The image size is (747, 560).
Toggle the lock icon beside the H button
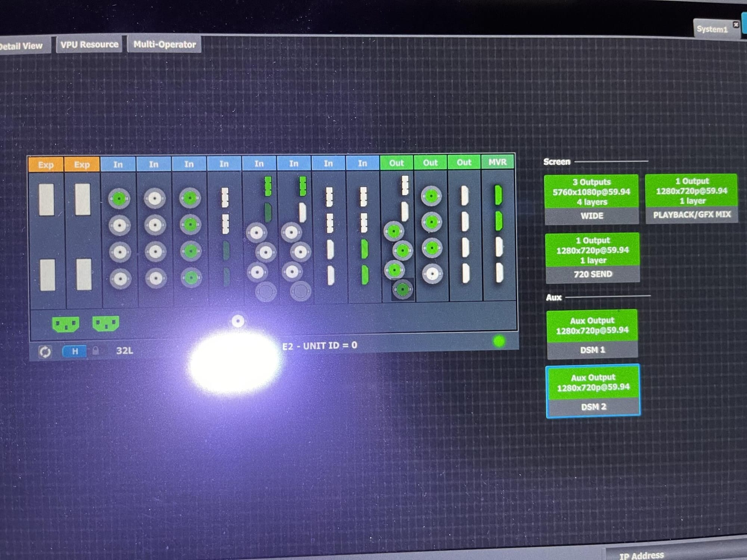[x=96, y=351]
